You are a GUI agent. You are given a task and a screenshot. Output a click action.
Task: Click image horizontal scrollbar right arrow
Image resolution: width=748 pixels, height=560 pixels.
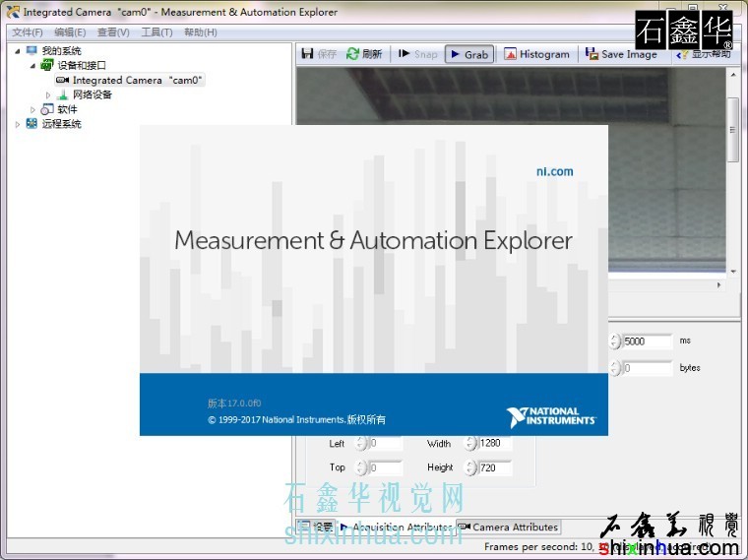(718, 284)
